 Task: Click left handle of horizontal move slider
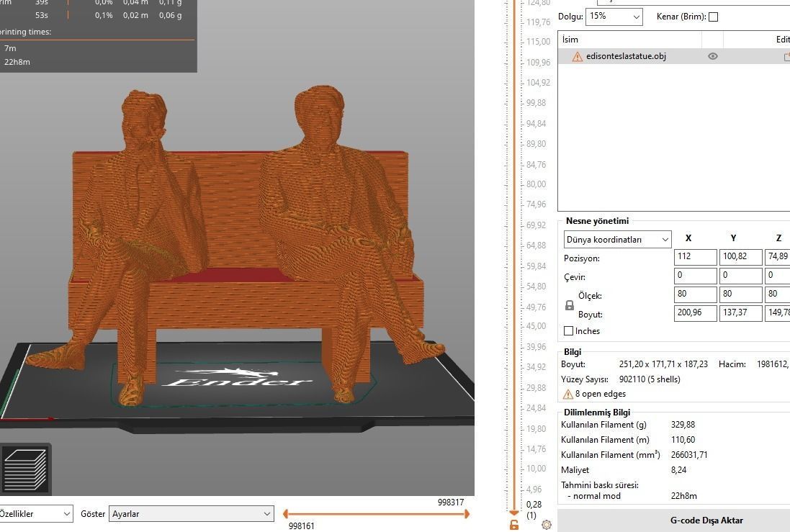(x=285, y=514)
